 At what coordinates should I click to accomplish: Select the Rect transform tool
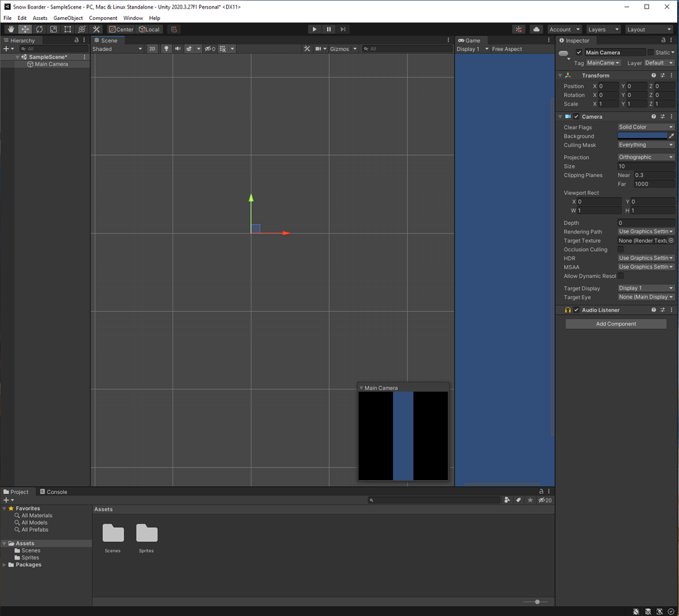click(67, 29)
